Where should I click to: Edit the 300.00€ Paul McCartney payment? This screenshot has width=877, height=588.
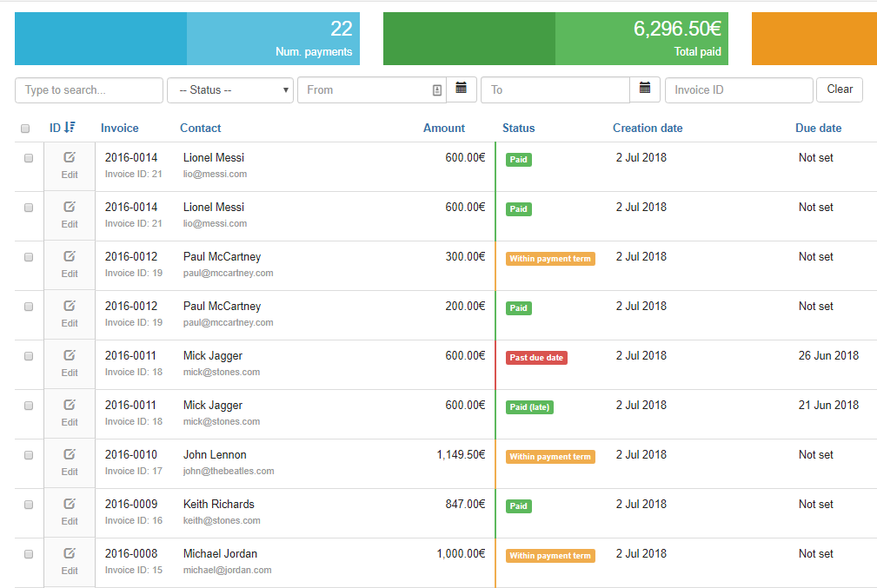[70, 264]
